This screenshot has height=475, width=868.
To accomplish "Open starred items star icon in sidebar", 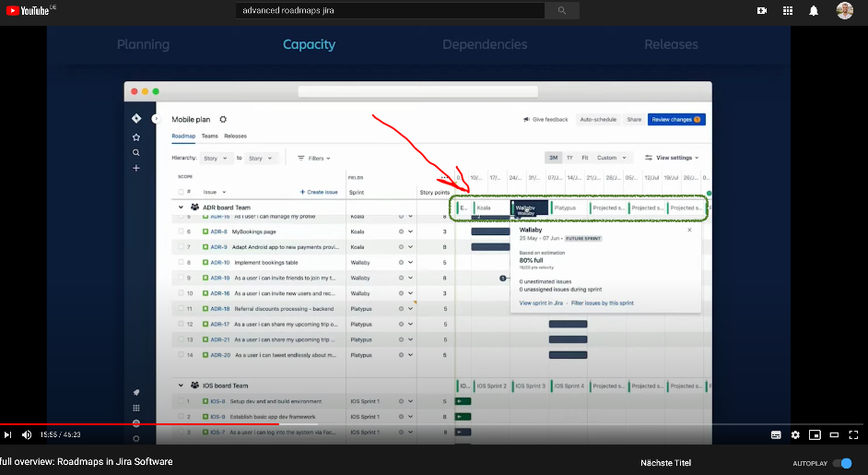I will [x=136, y=137].
